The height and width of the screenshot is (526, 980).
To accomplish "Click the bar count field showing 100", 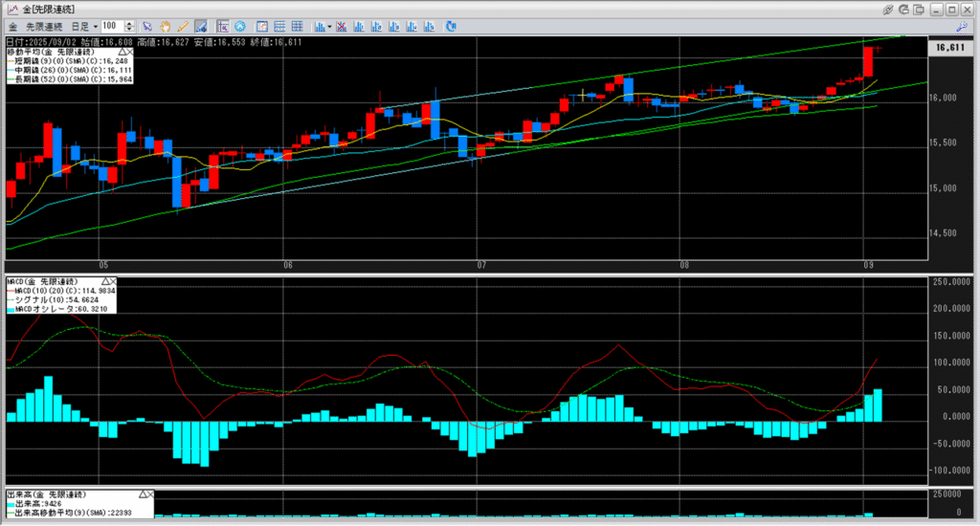I will [111, 26].
